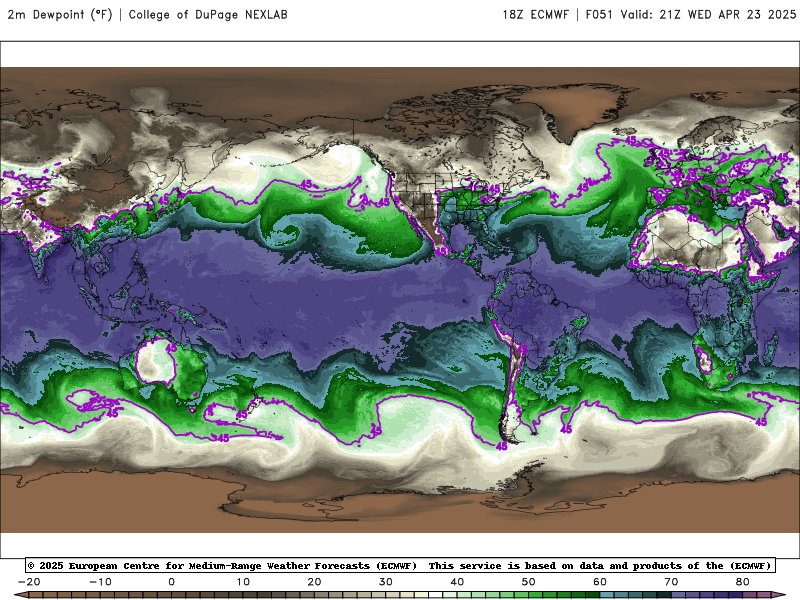This screenshot has width=800, height=600.
Task: Click the 40 value on the color scale
Action: (x=457, y=582)
